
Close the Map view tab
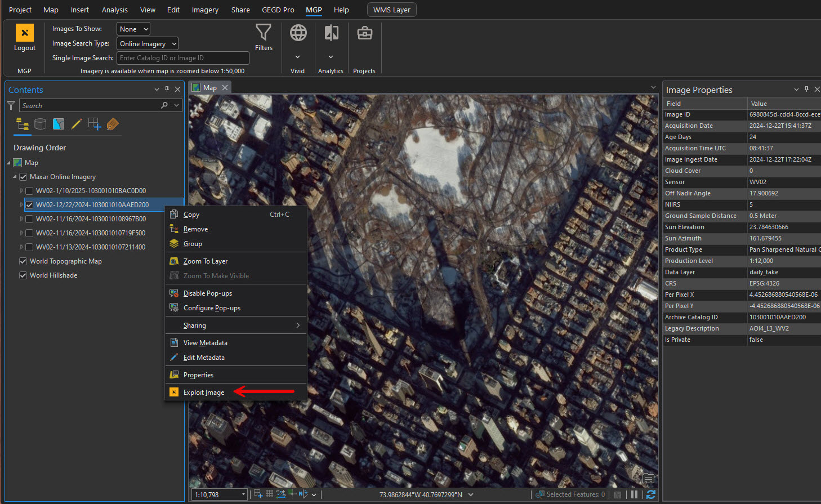(225, 87)
